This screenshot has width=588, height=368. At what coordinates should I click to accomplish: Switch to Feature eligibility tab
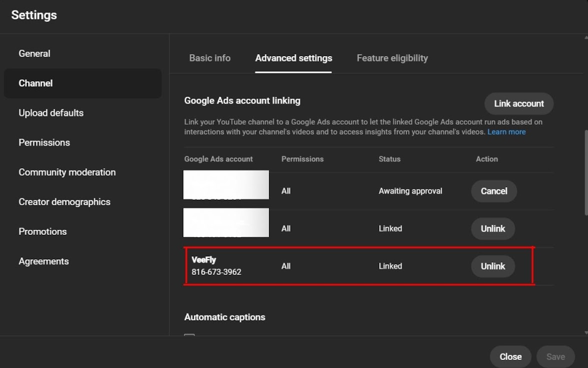click(x=392, y=58)
